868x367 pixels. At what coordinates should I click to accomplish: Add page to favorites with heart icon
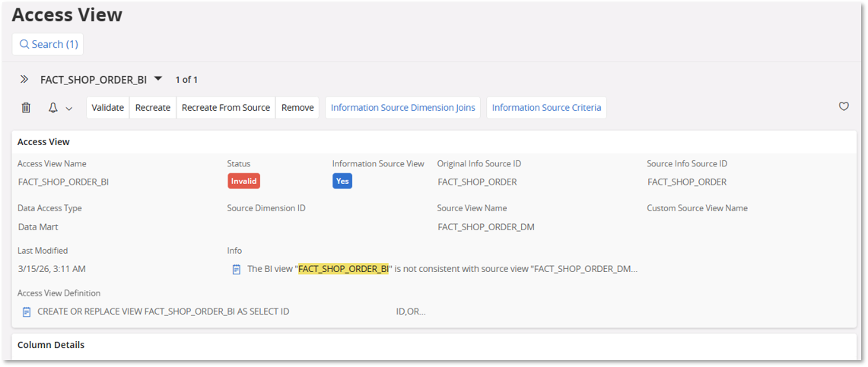click(x=844, y=106)
